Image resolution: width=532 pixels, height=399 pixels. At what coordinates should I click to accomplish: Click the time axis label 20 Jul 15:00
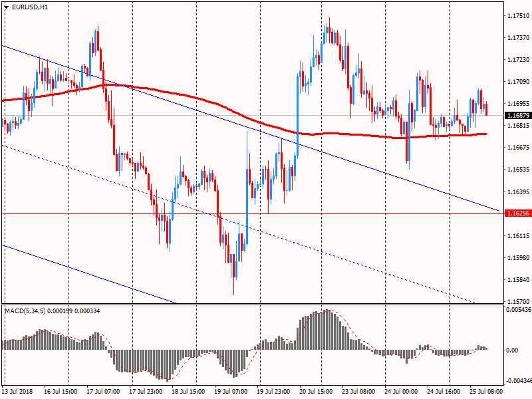(316, 392)
